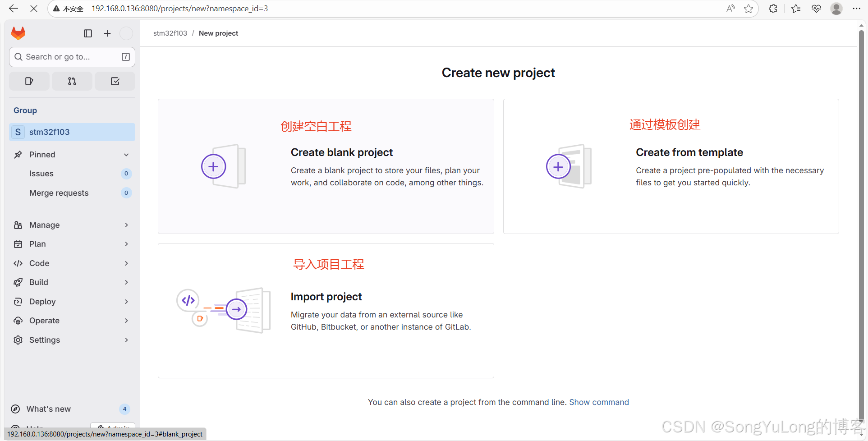Viewport: 868px width, 441px height.
Task: Click the What's new count badge 4
Action: [125, 409]
